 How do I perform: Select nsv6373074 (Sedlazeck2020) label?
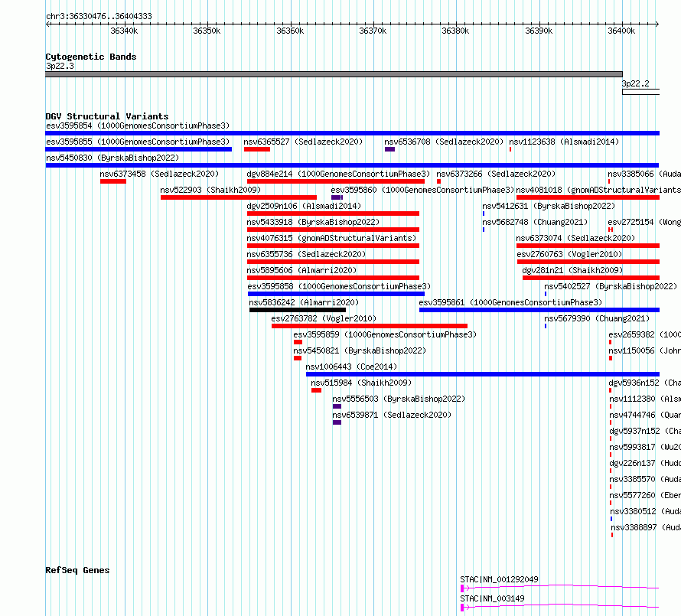click(x=575, y=239)
